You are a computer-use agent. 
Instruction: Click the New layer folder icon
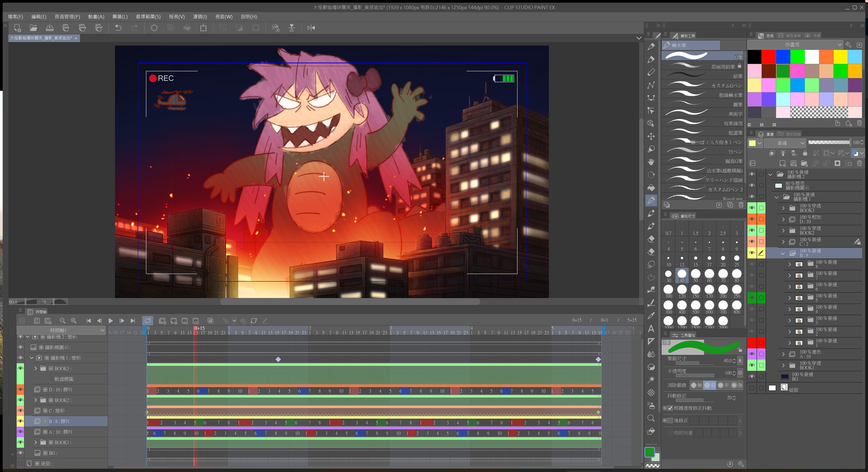[x=804, y=163]
